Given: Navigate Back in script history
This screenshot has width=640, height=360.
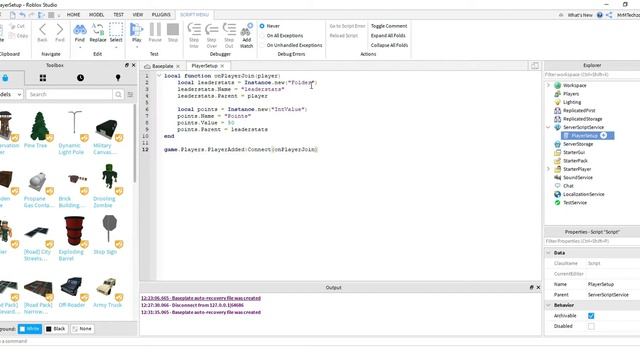Looking at the screenshot, I should (42, 33).
